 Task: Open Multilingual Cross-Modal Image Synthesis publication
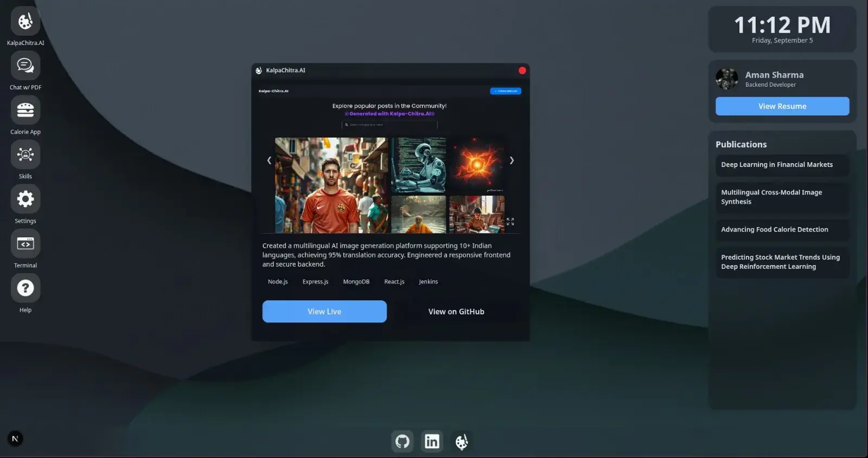(782, 197)
